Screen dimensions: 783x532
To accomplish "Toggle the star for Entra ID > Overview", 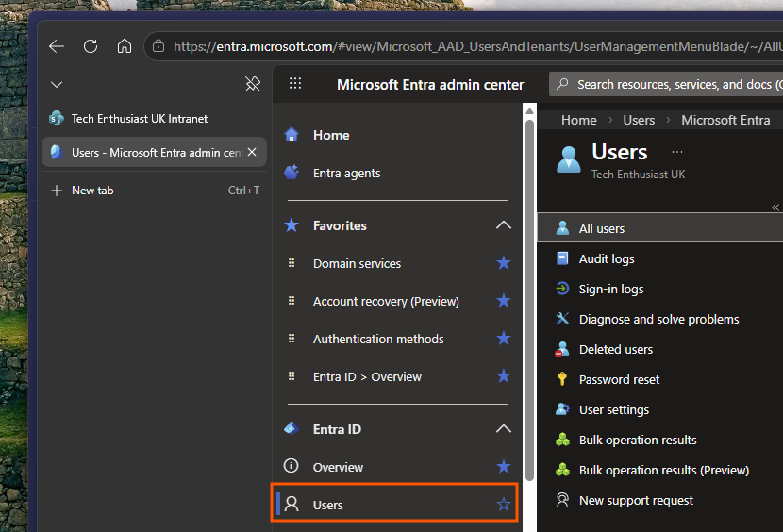I will [504, 376].
